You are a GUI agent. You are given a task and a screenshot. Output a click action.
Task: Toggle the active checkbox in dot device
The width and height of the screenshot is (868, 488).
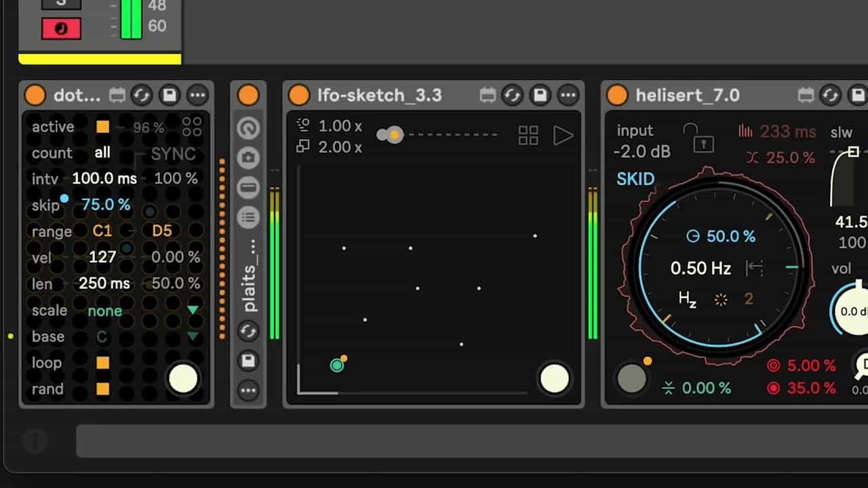[x=102, y=127]
